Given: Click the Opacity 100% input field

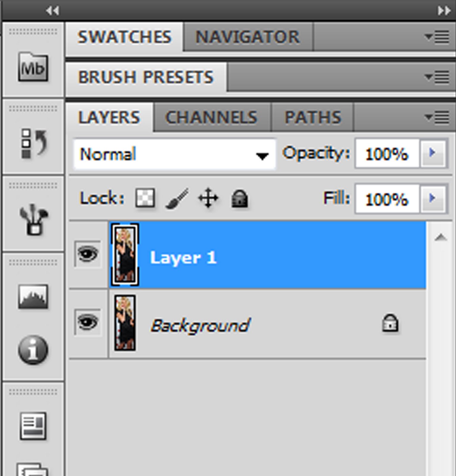Looking at the screenshot, I should 387,154.
